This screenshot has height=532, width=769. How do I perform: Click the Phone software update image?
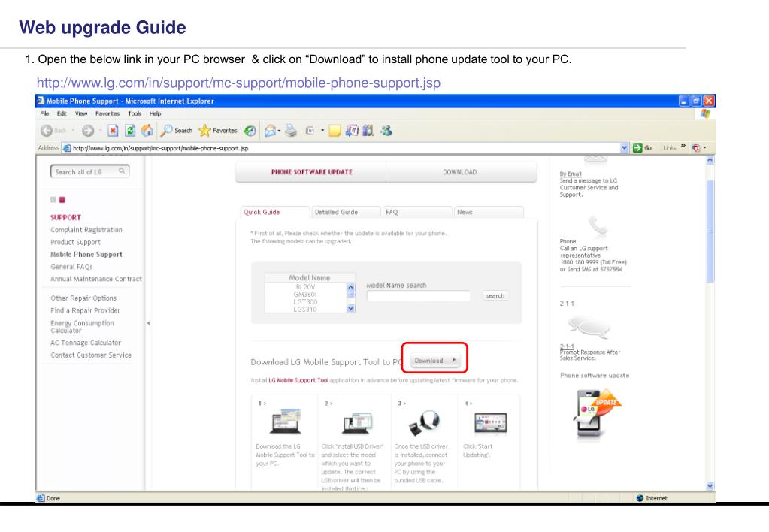[x=596, y=414]
